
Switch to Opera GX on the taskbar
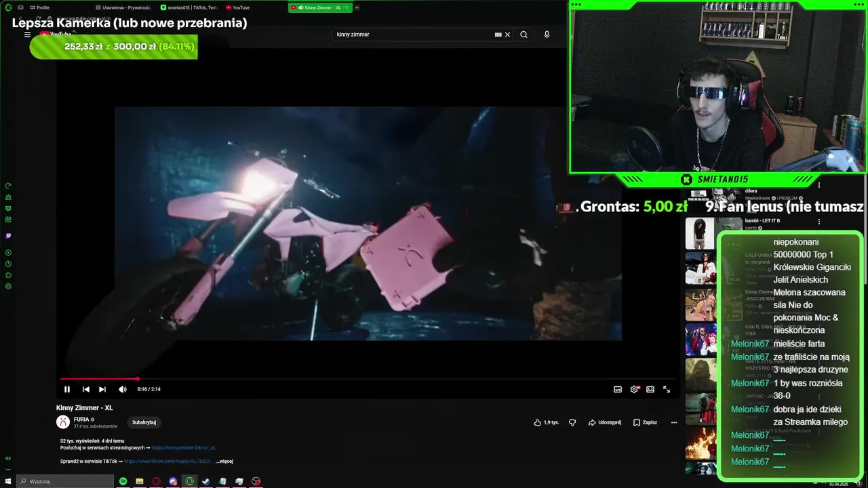click(189, 481)
